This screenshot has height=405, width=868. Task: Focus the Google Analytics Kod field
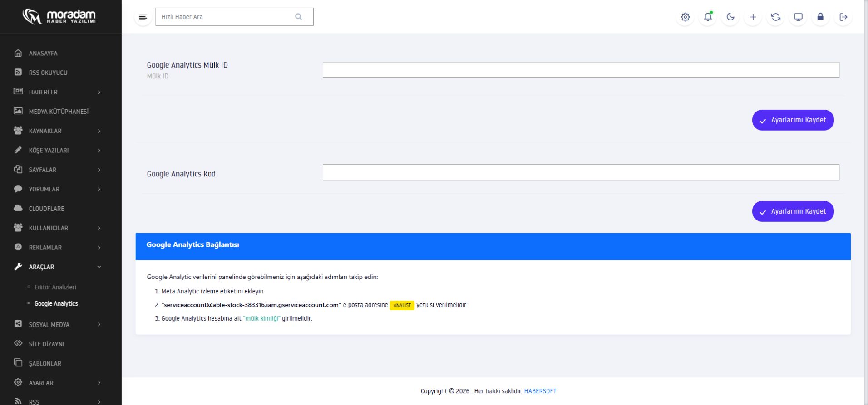coord(581,172)
